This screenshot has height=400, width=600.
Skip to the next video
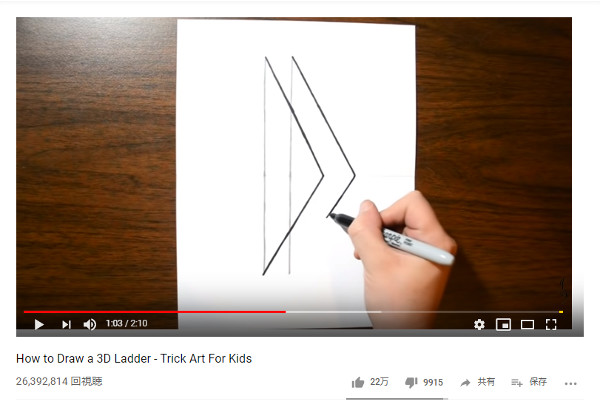(x=67, y=325)
